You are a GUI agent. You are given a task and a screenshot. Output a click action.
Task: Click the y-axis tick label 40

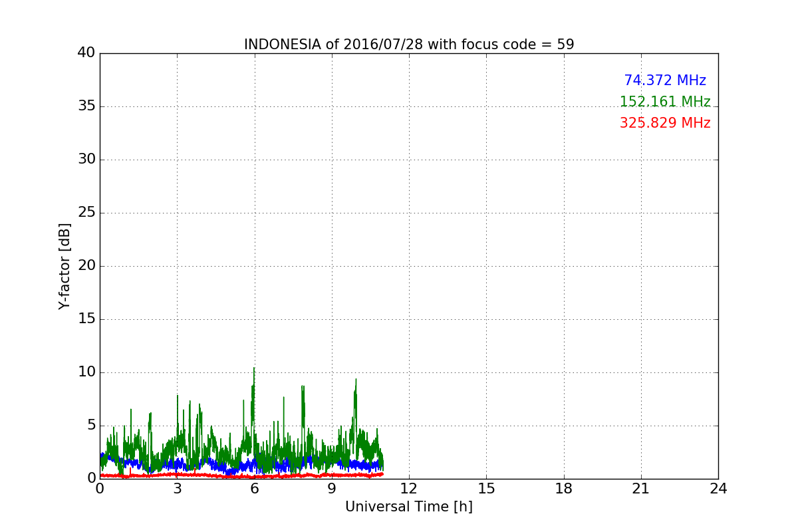[x=86, y=53]
